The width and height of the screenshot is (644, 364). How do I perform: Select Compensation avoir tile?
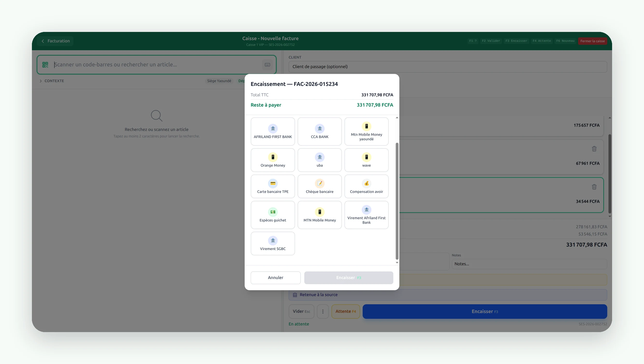click(366, 186)
